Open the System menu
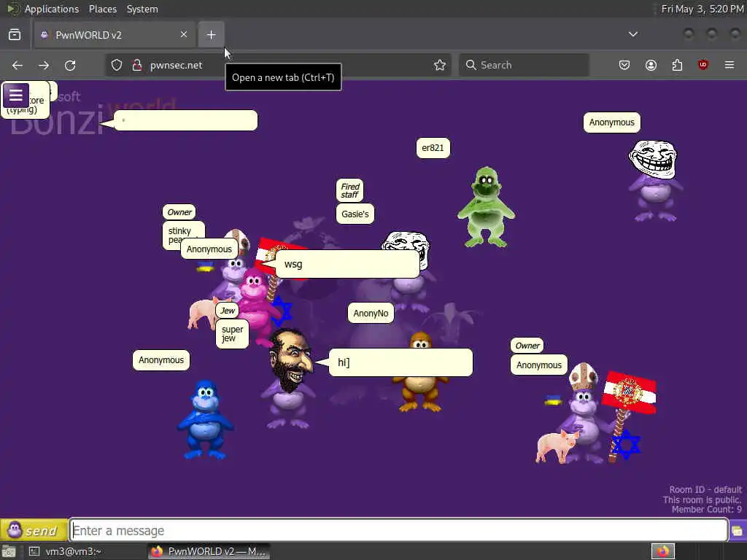Image resolution: width=747 pixels, height=560 pixels. point(142,9)
